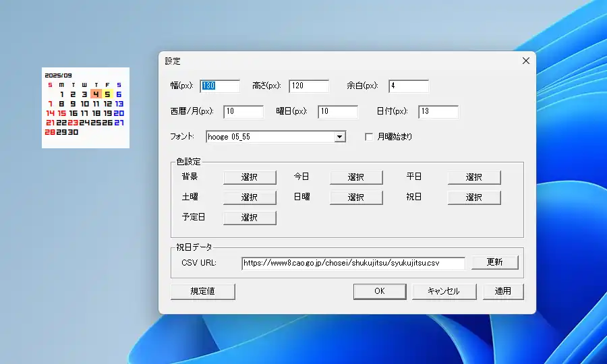This screenshot has width=607, height=364.
Task: Click the CSV URL text field
Action: [x=353, y=263]
